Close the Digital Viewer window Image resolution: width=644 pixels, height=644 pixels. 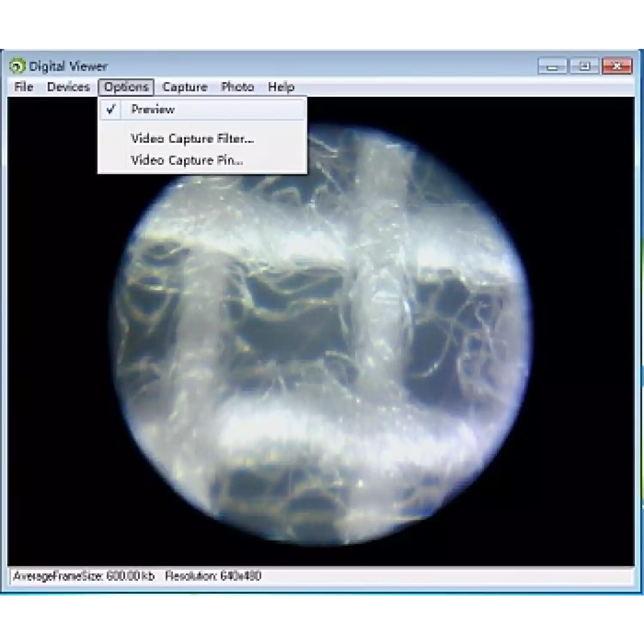click(x=617, y=67)
